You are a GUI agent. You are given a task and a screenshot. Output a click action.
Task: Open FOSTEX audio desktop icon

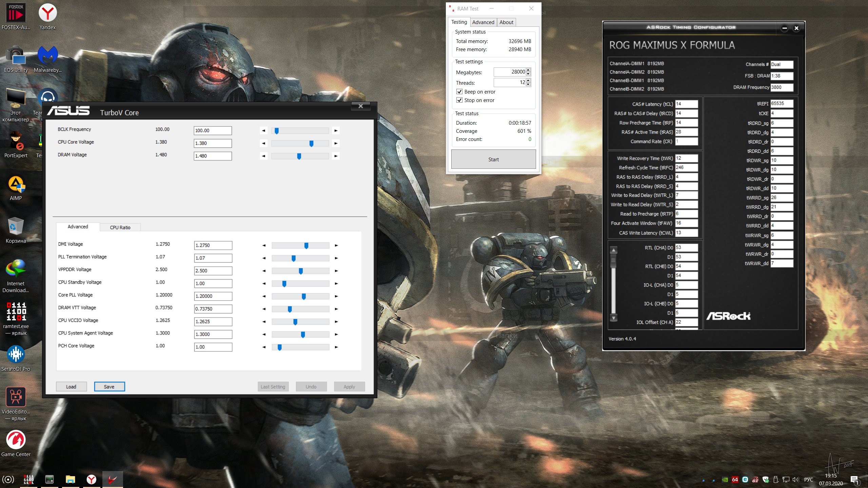tap(16, 14)
